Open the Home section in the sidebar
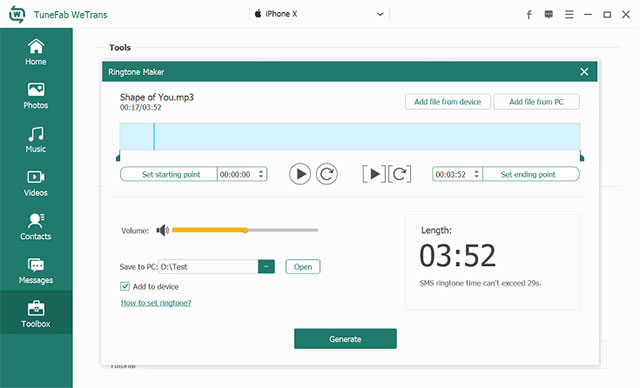Screen dimensions: 640x388 [36, 52]
